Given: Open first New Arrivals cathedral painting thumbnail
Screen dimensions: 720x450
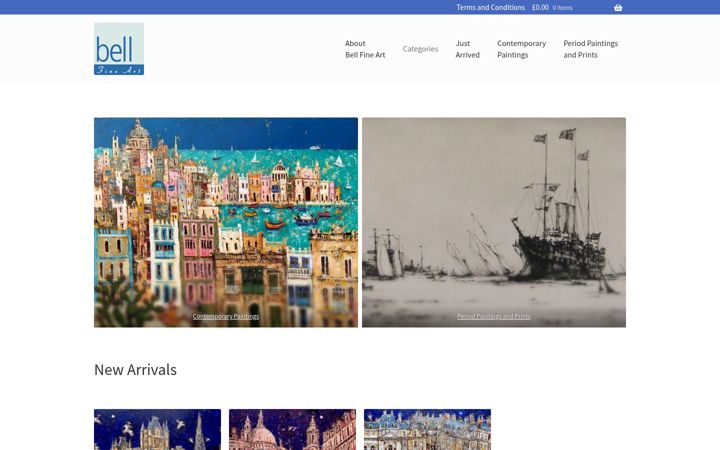Looking at the screenshot, I should tap(158, 429).
